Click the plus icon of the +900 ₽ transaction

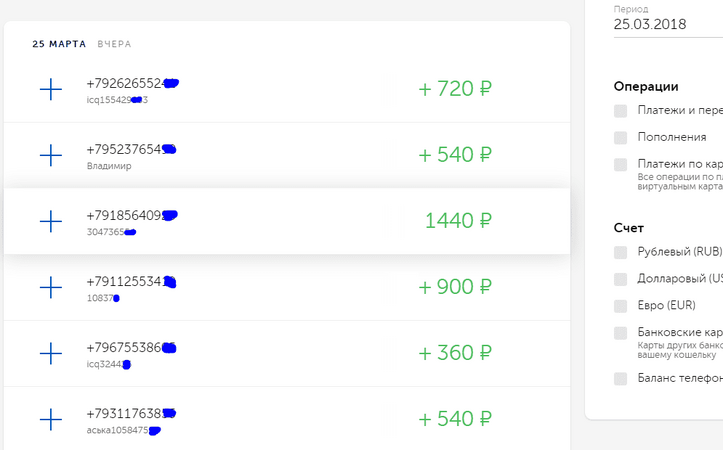(x=51, y=287)
